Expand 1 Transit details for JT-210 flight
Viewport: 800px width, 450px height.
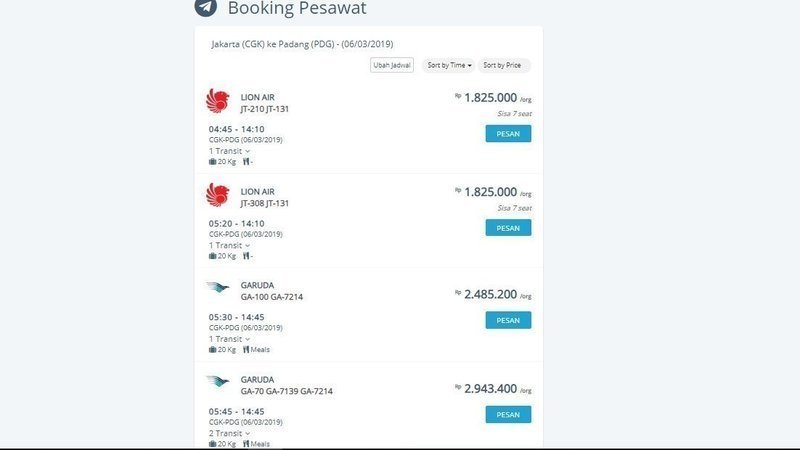[x=229, y=151]
